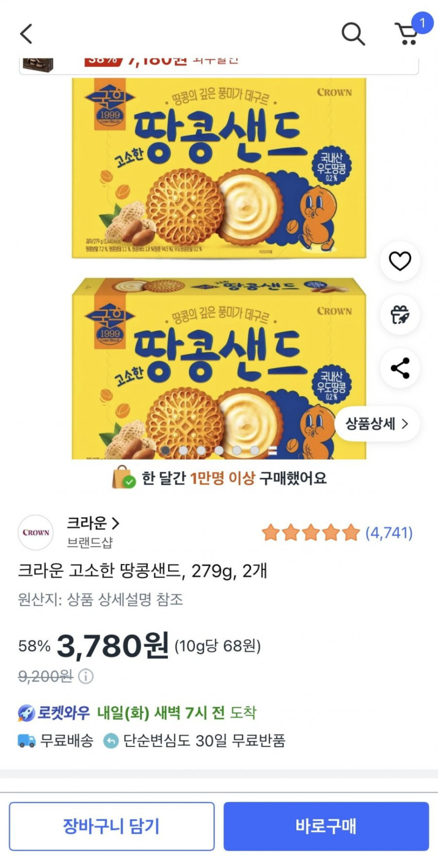Show price info next to 9,200원
The width and height of the screenshot is (438, 868).
pos(86,676)
